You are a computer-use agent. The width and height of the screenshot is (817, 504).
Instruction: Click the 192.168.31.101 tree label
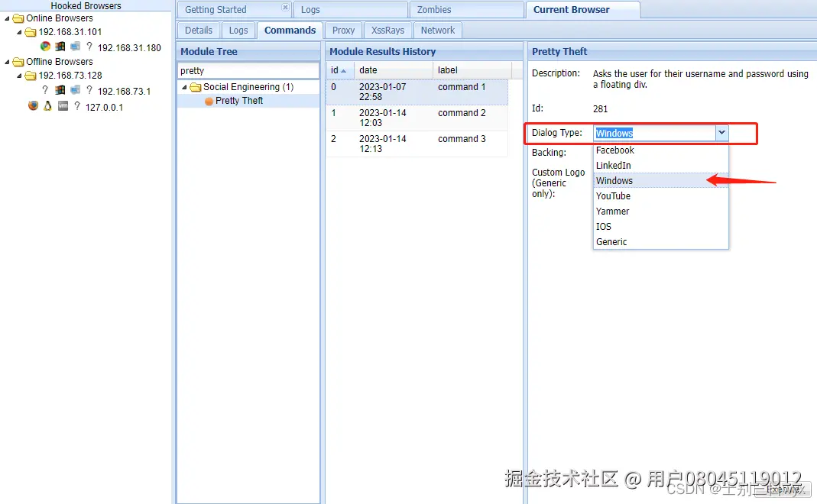tap(70, 32)
